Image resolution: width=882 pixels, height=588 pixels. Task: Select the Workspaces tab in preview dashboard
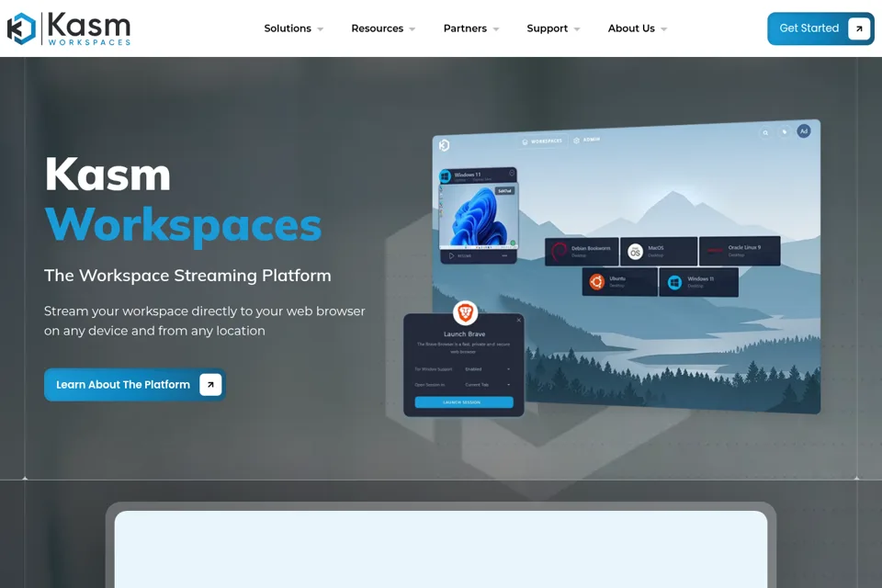click(x=542, y=141)
